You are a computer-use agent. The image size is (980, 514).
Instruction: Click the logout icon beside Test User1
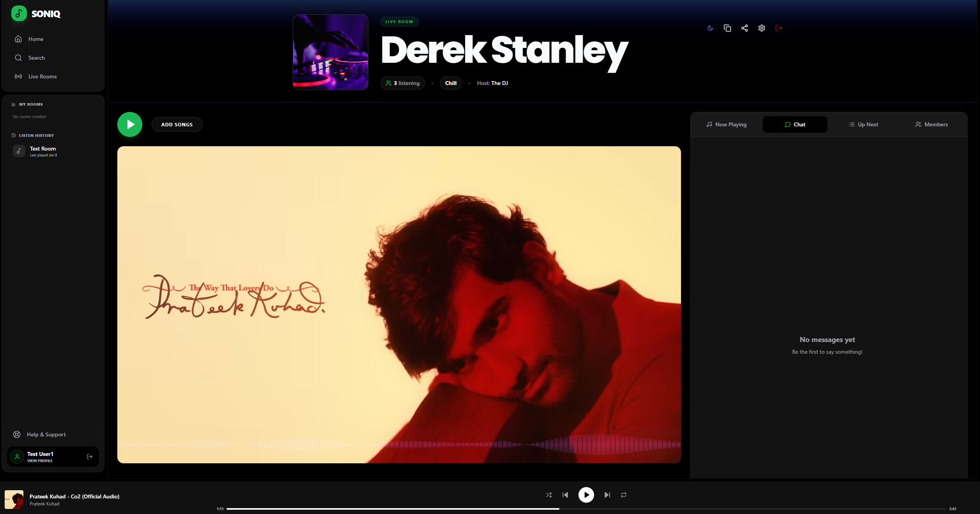pos(89,457)
